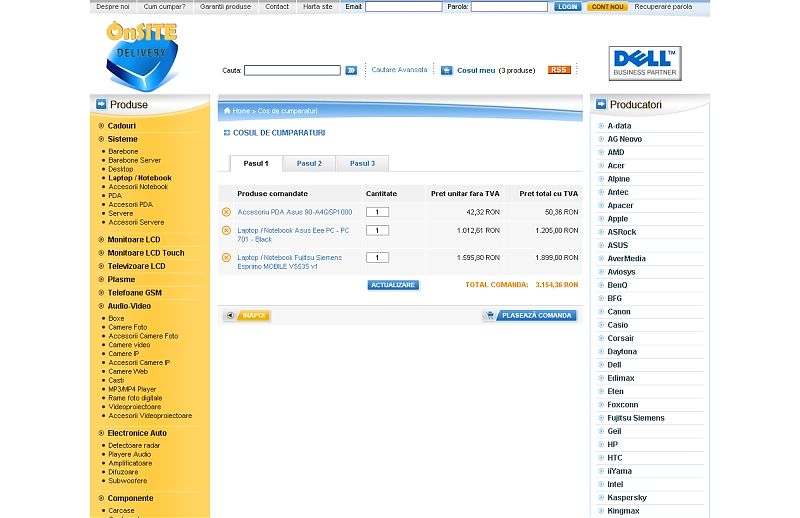Collapse Electronice Auto category
Viewport: 800px width, 518px height.
(x=137, y=433)
